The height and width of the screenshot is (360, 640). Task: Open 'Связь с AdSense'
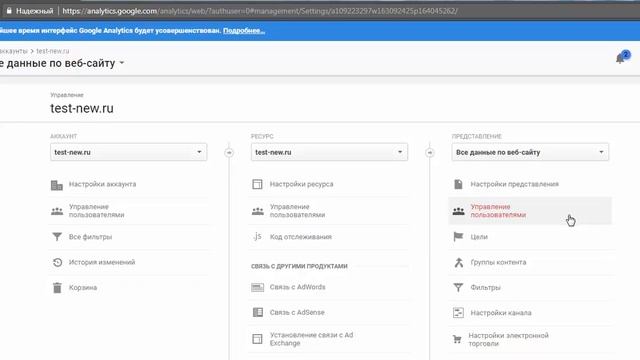coord(297,312)
